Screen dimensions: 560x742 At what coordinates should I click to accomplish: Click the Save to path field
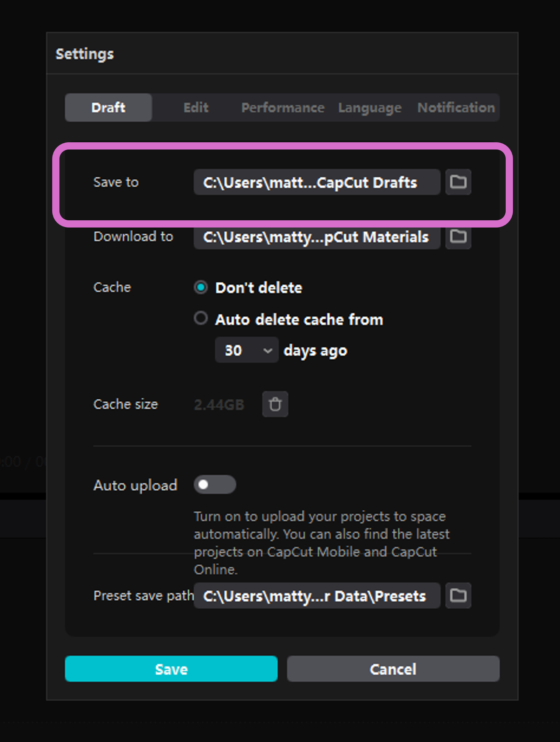coord(316,182)
